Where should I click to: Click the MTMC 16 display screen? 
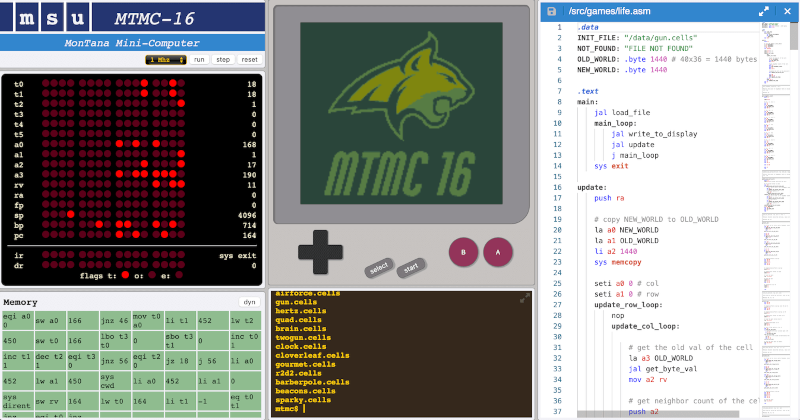point(400,118)
